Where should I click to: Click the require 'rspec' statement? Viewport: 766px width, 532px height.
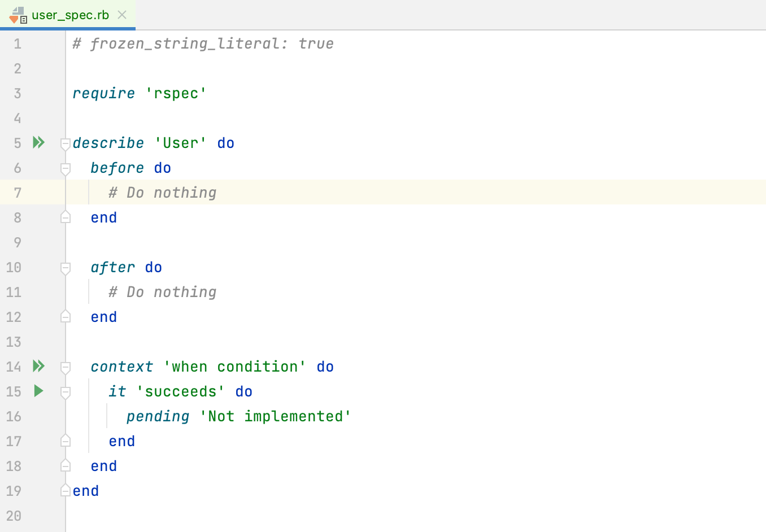[138, 93]
